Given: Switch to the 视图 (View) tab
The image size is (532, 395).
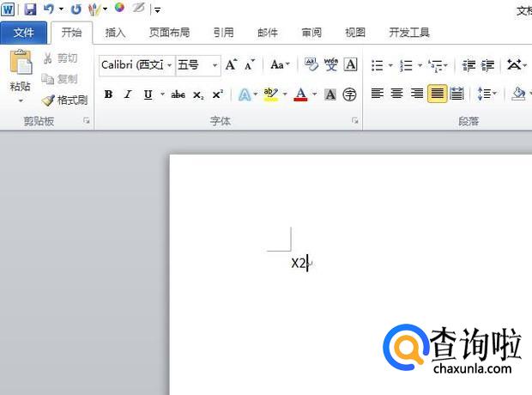Looking at the screenshot, I should tap(355, 33).
